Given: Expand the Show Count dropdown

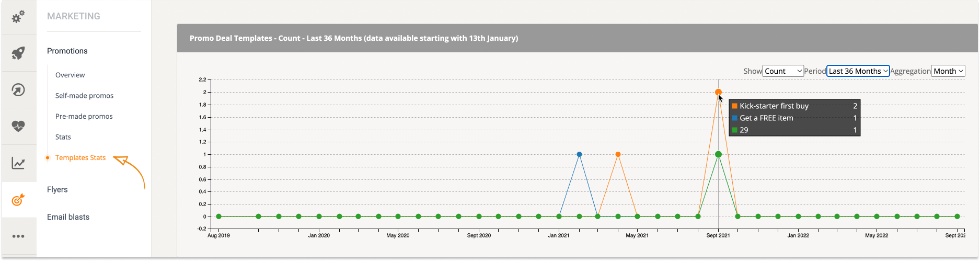Looking at the screenshot, I should click(783, 71).
